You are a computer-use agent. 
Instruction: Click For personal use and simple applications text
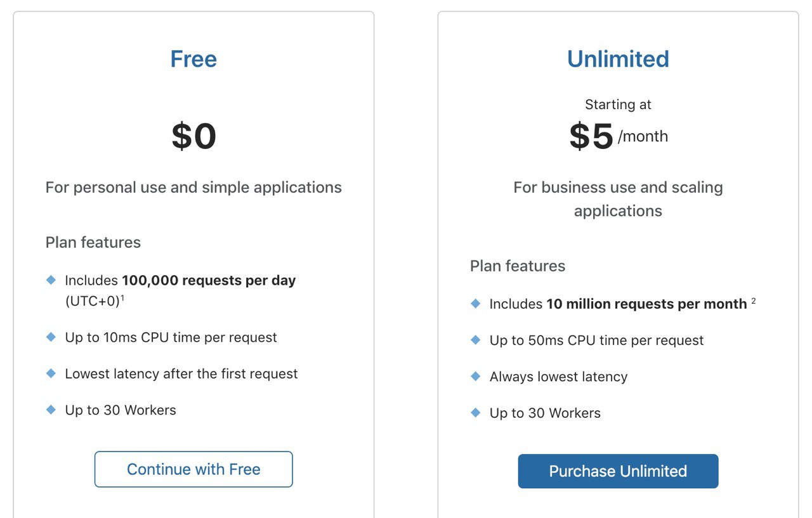pyautogui.click(x=193, y=188)
